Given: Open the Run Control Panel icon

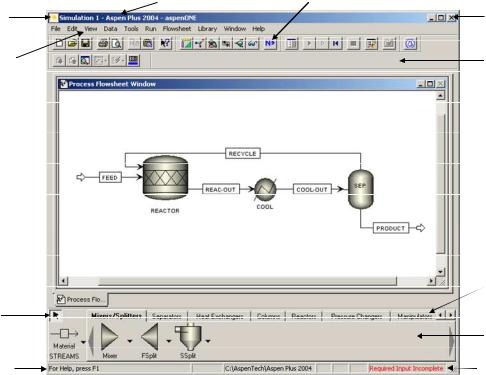Looking at the screenshot, I should tap(371, 44).
